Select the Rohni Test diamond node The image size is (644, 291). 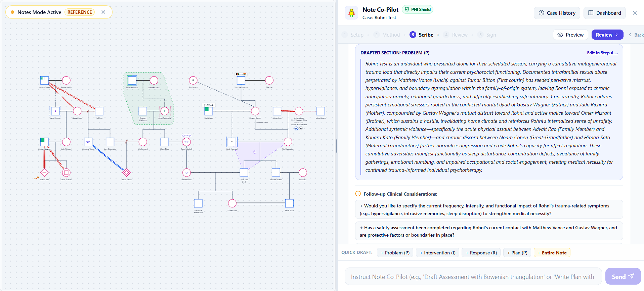pos(44,173)
